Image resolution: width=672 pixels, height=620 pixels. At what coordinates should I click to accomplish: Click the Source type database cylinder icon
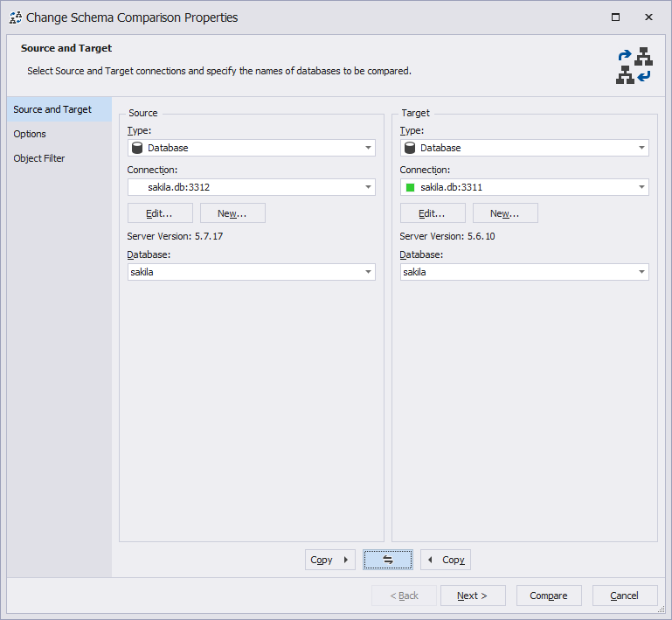pos(137,148)
